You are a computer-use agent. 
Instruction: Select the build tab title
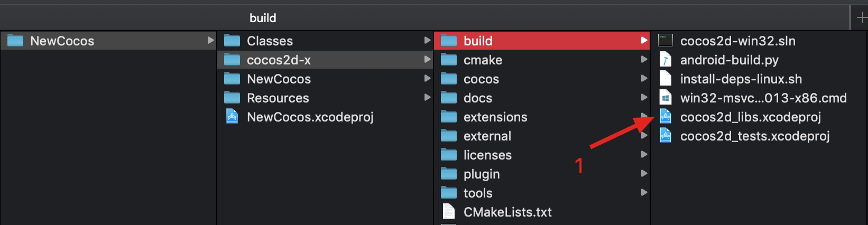pos(263,18)
